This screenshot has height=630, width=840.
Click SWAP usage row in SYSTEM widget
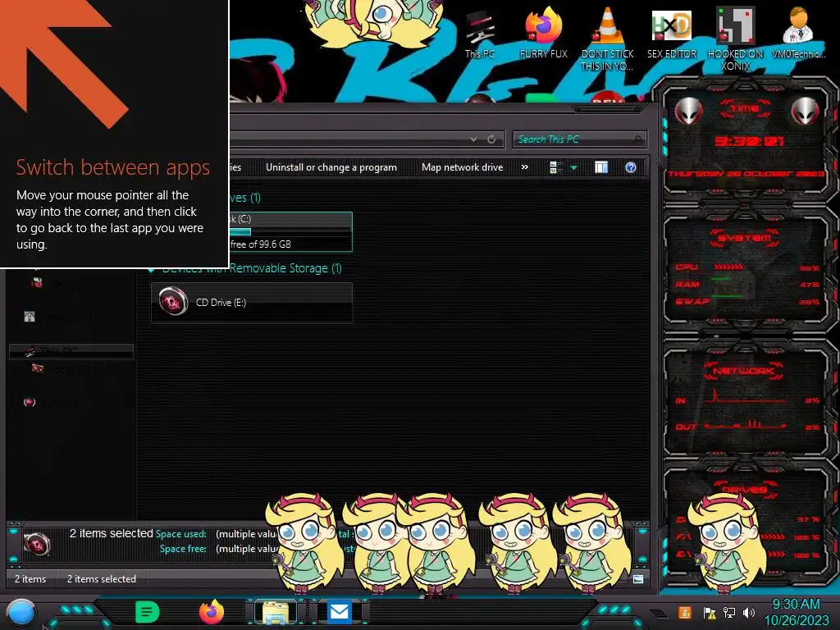tap(746, 302)
